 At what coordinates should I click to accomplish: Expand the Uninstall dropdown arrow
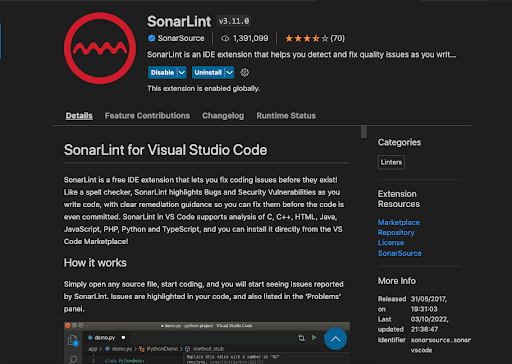[229, 72]
